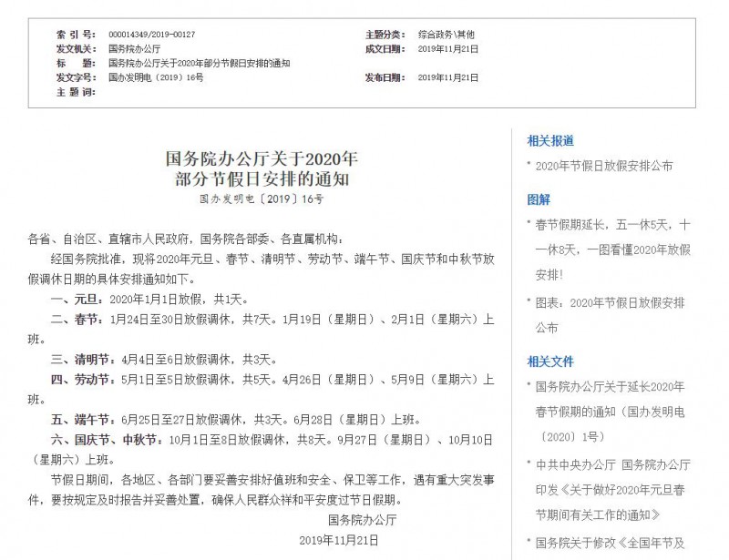Click the "索引号" field label

coord(77,35)
